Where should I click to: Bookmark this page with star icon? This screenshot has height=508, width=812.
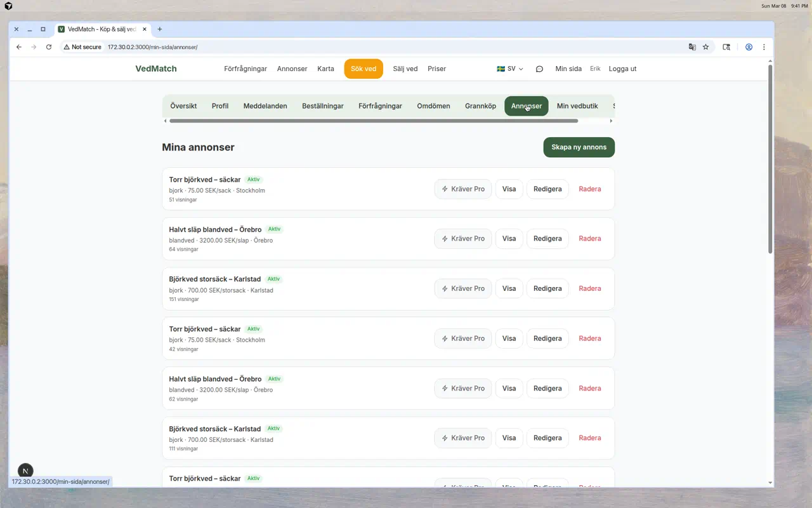click(705, 47)
